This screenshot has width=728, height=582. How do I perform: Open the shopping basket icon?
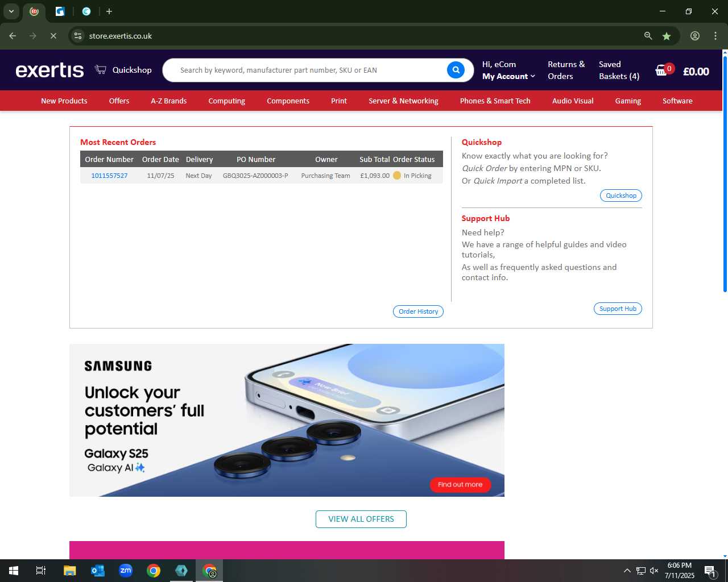tap(661, 70)
